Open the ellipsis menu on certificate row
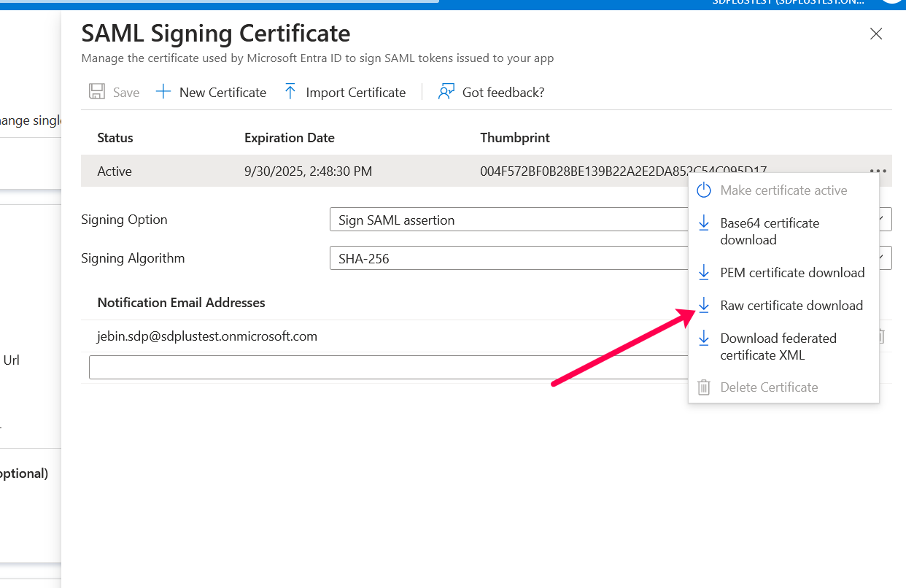This screenshot has width=906, height=588. pyautogui.click(x=878, y=171)
